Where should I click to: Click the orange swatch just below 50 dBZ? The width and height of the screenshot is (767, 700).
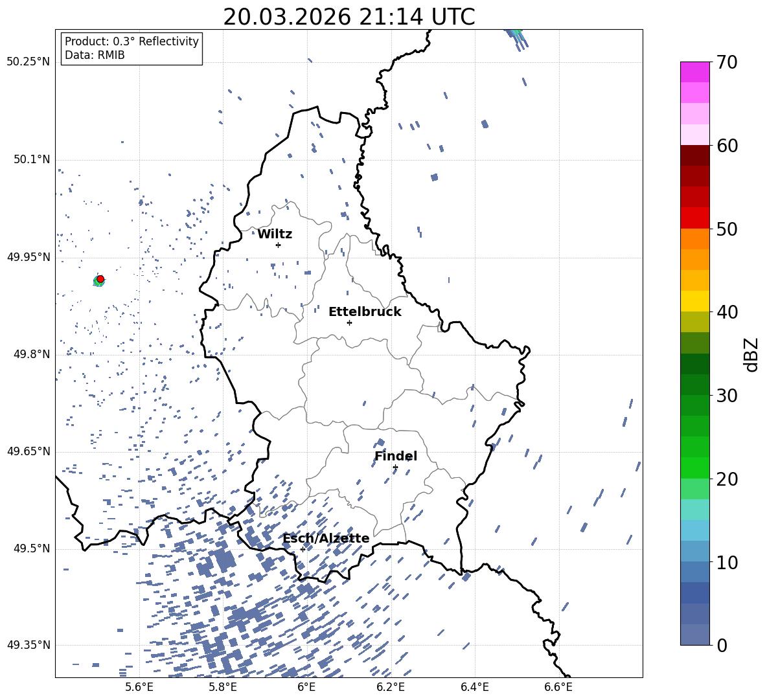click(x=694, y=238)
